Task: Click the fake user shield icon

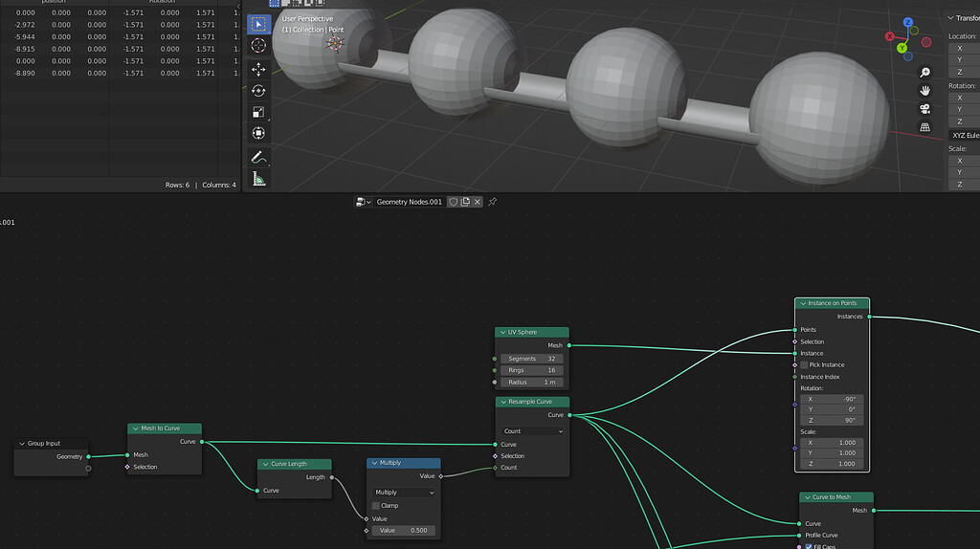Action: click(453, 202)
